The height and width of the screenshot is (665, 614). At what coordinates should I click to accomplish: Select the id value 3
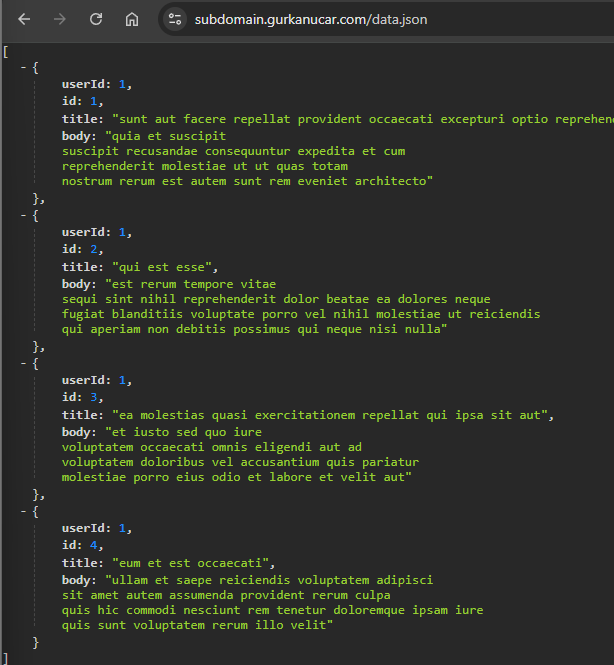point(94,397)
